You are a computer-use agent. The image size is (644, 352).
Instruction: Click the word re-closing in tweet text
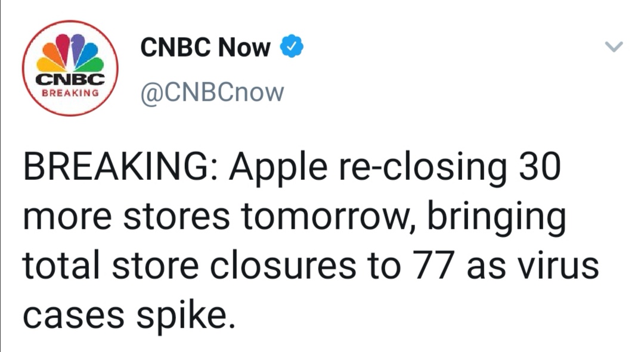[423, 169]
